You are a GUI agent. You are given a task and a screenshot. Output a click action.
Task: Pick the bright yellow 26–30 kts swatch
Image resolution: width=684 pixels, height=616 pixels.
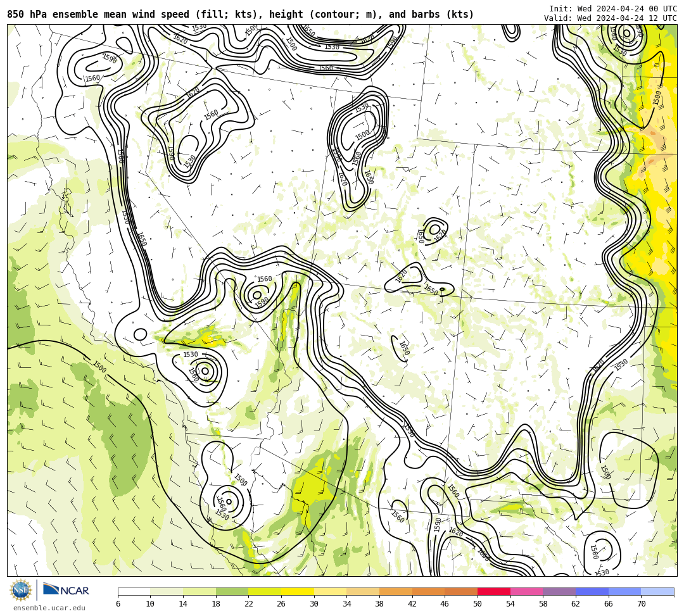click(298, 591)
